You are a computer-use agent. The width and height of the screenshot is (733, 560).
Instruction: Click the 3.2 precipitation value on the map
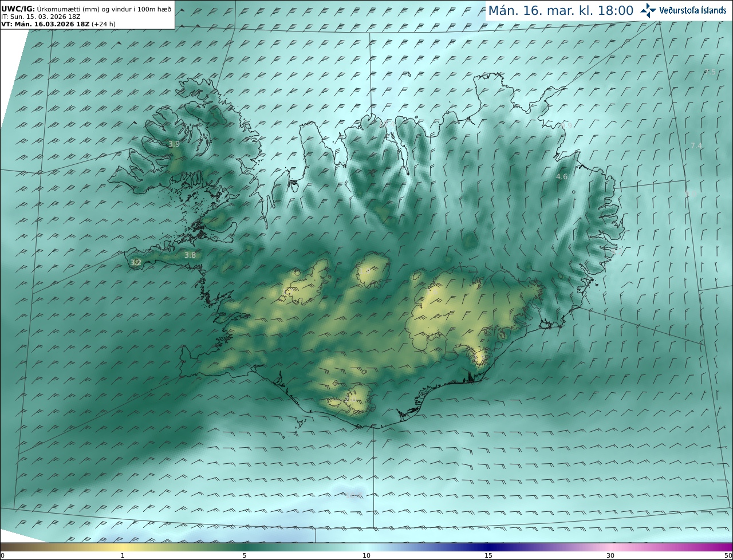click(136, 263)
